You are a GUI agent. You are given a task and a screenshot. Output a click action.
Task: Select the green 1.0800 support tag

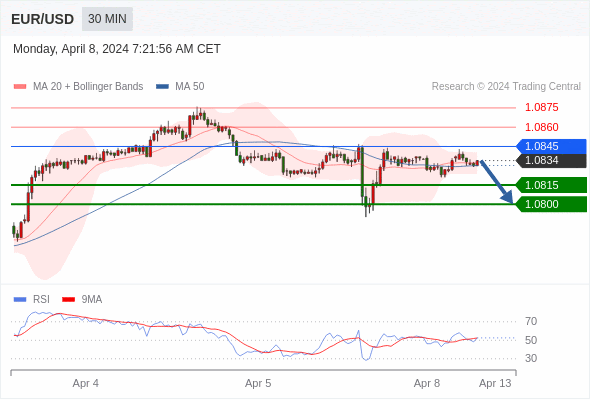pyautogui.click(x=551, y=204)
